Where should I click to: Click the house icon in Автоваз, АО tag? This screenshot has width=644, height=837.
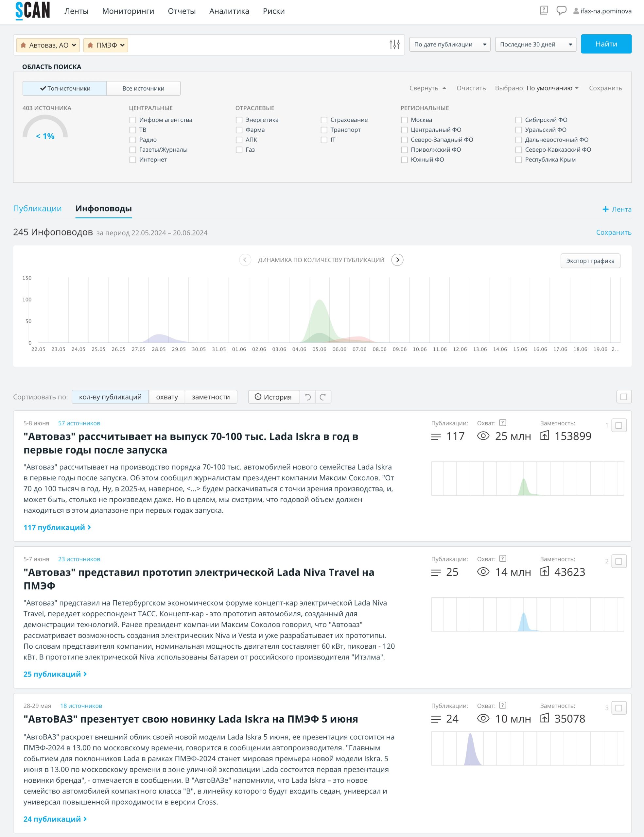[23, 45]
